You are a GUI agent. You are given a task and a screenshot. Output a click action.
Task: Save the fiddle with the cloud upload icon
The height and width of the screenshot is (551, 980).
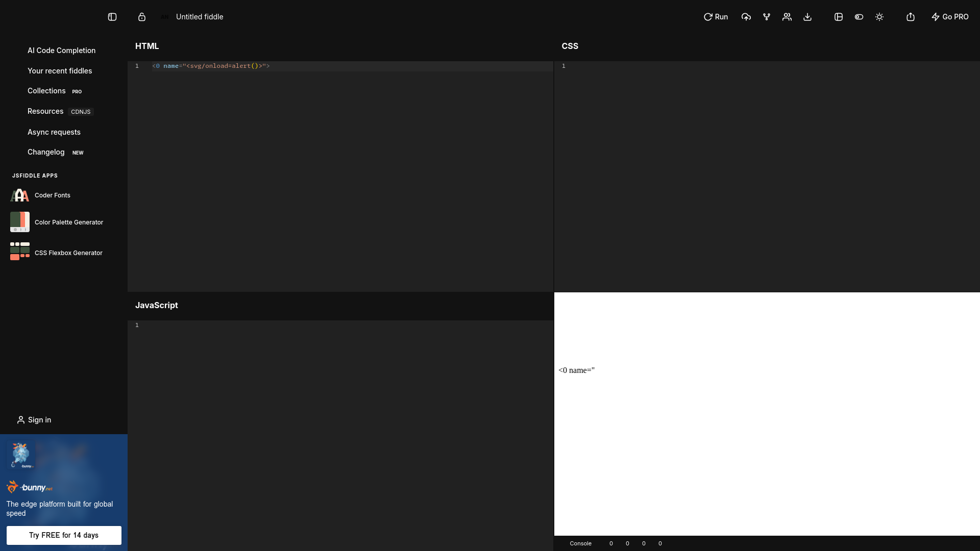[746, 17]
